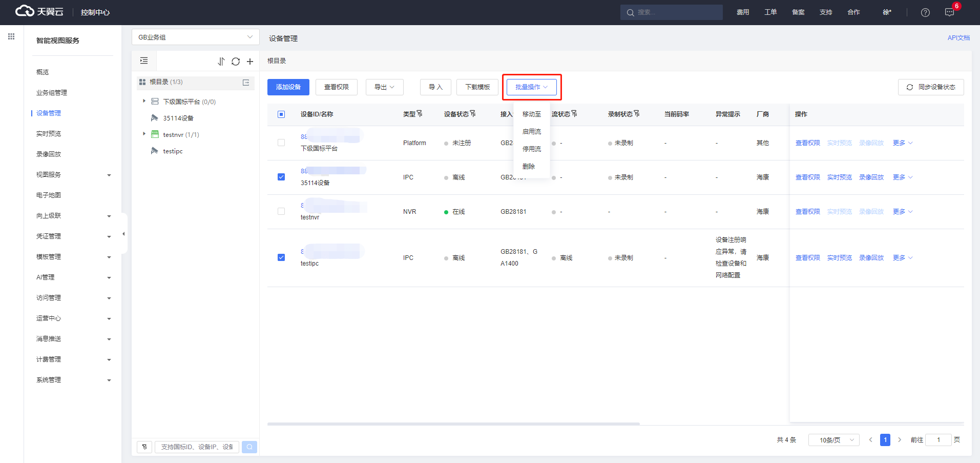980x463 pixels.
Task: Click the 添加设备 button
Action: click(288, 87)
